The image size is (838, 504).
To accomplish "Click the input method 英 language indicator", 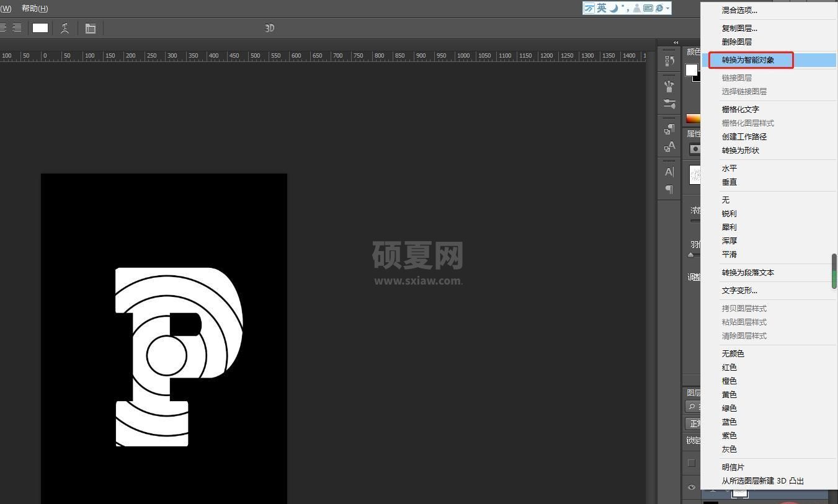I will [x=602, y=8].
